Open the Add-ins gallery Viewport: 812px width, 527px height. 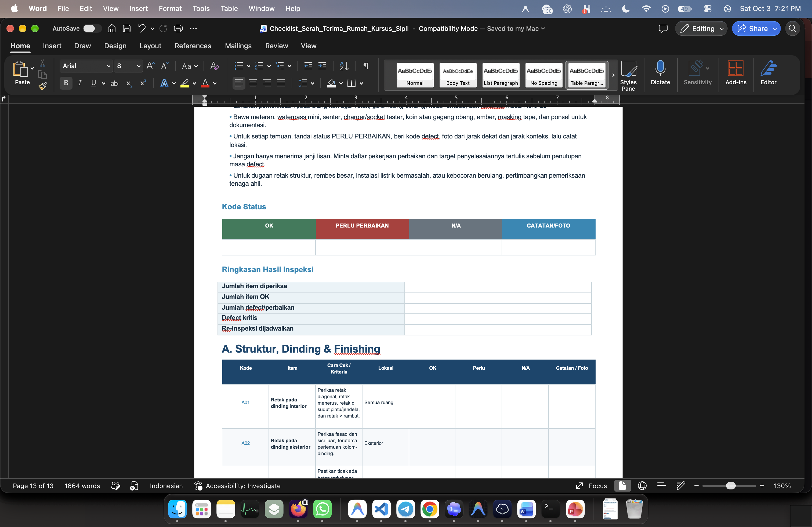point(735,73)
